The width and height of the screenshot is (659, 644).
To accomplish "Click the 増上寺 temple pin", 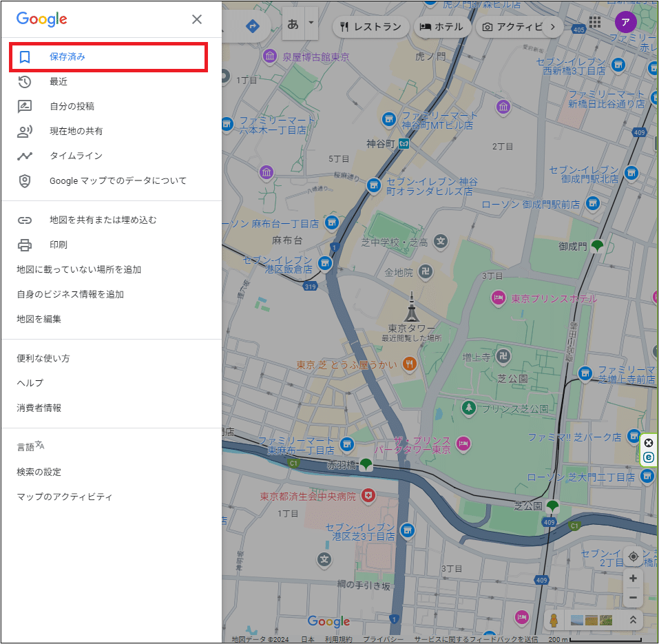I will tap(503, 357).
